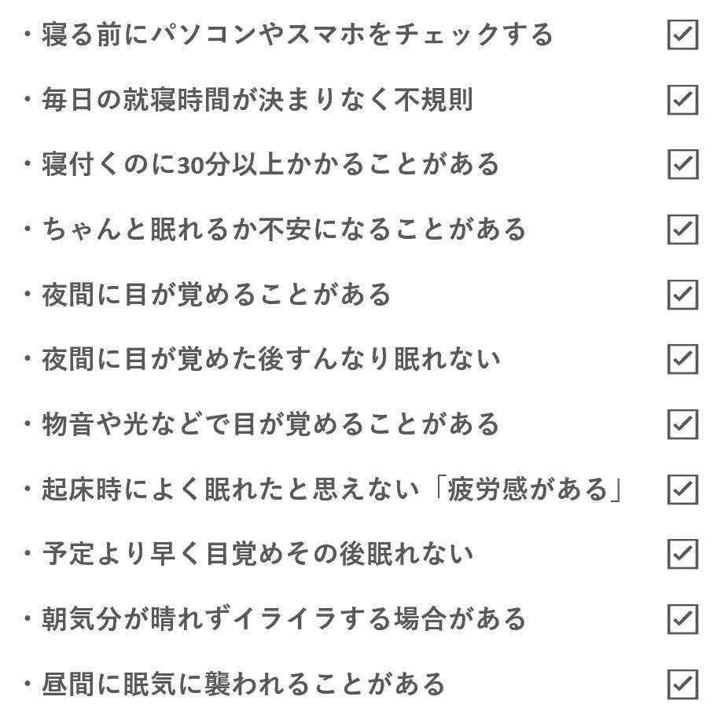Click the ちゃんと眠れるか不安になることがある label
Image resolution: width=728 pixels, height=726 pixels.
(284, 229)
